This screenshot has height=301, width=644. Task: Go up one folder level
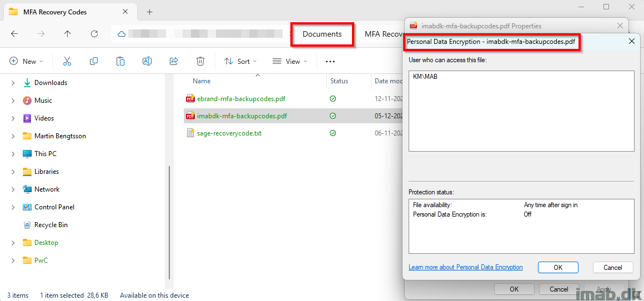[x=68, y=34]
